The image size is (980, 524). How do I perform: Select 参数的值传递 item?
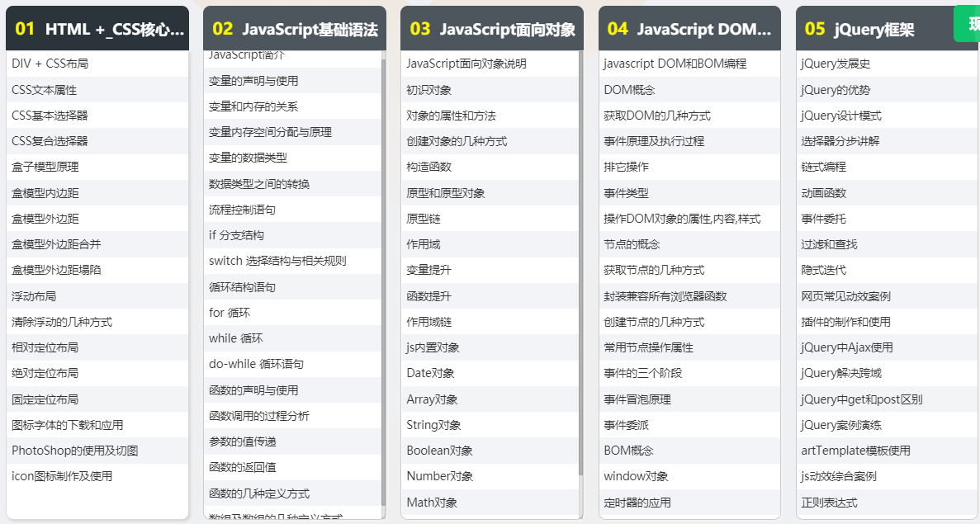[x=292, y=441]
